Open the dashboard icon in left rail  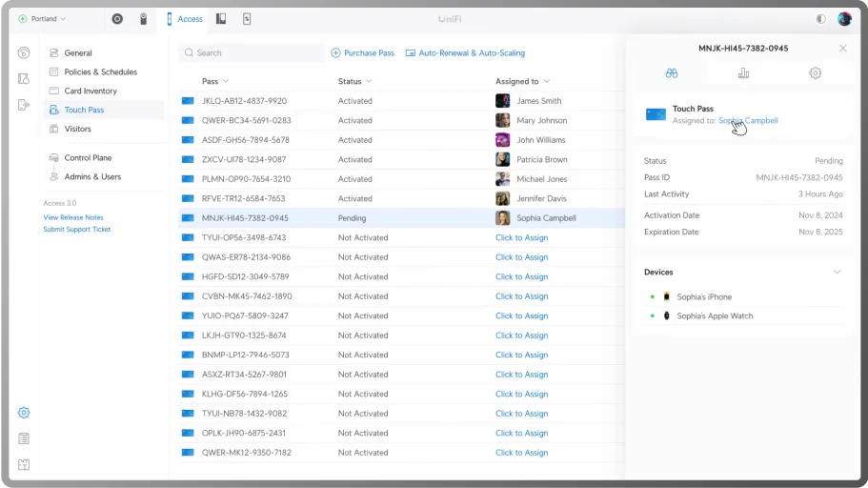24,52
